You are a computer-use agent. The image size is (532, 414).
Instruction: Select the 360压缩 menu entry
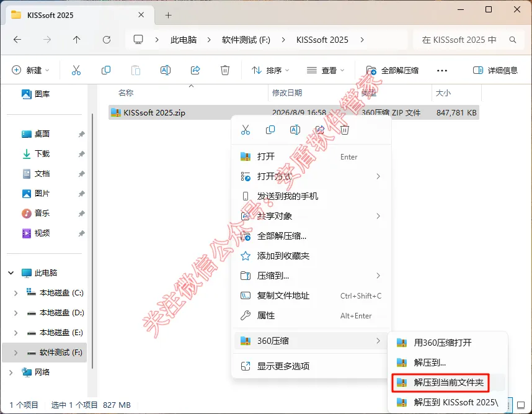coord(311,341)
